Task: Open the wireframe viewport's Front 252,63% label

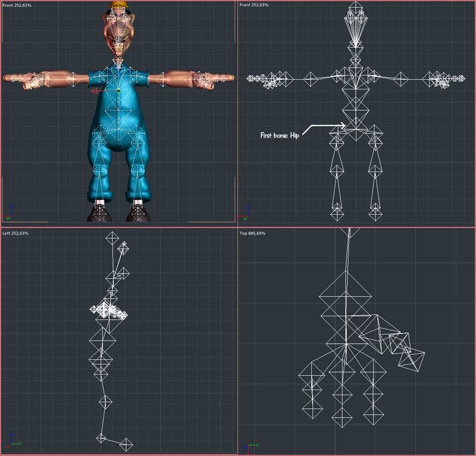Action: 254,5
